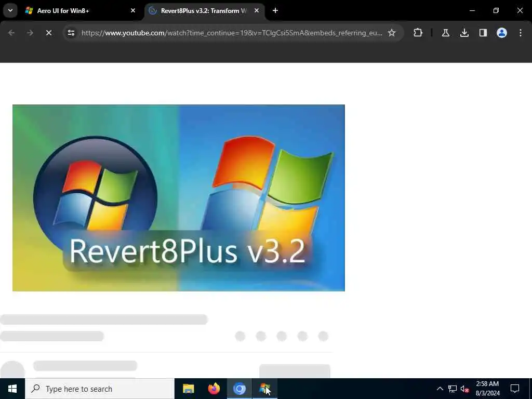Show hidden system tray icons
Screen dimensions: 532x399
point(440,389)
